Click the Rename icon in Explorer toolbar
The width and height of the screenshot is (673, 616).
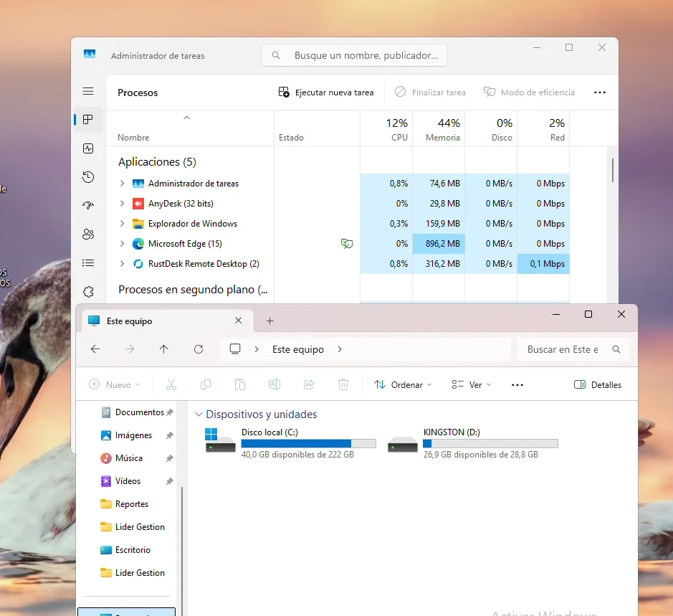click(x=275, y=384)
